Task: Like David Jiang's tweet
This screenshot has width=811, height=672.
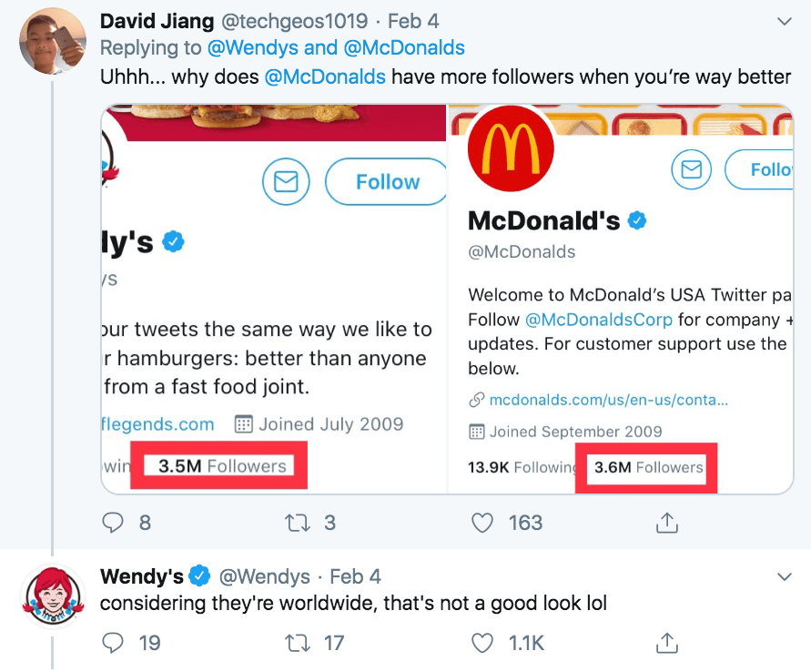Action: coord(484,523)
